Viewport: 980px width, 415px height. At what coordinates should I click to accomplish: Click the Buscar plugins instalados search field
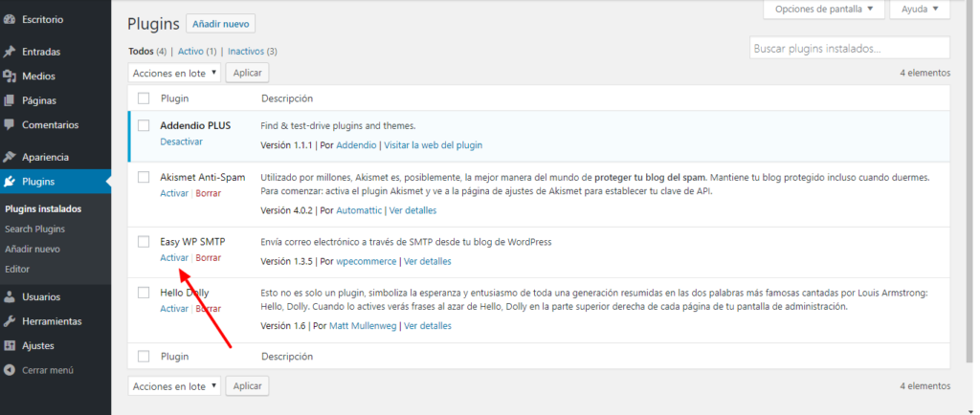pyautogui.click(x=850, y=48)
